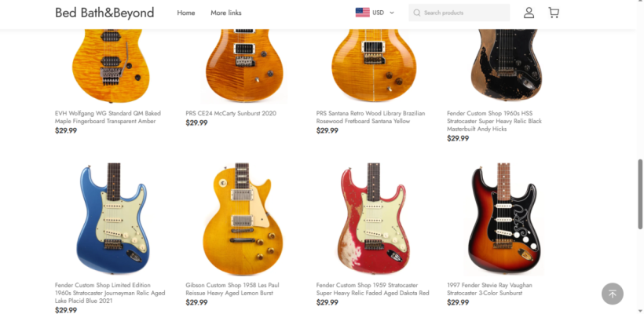This screenshot has width=644, height=314.
Task: Focus the Search products field
Action: pyautogui.click(x=459, y=13)
